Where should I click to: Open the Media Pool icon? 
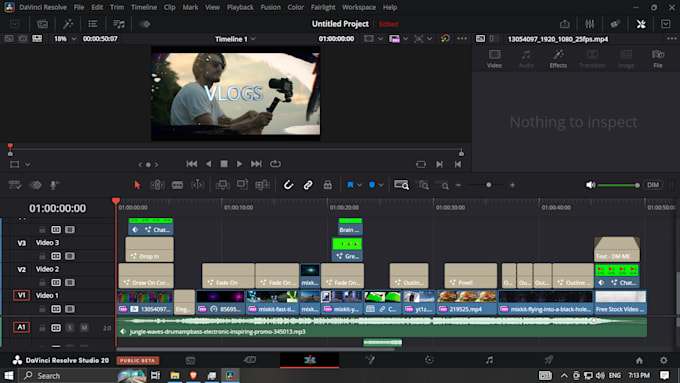point(43,24)
